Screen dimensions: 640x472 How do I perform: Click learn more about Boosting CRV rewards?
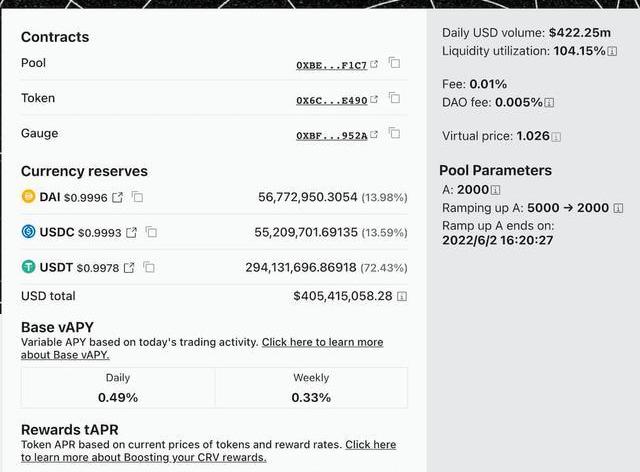[370, 444]
